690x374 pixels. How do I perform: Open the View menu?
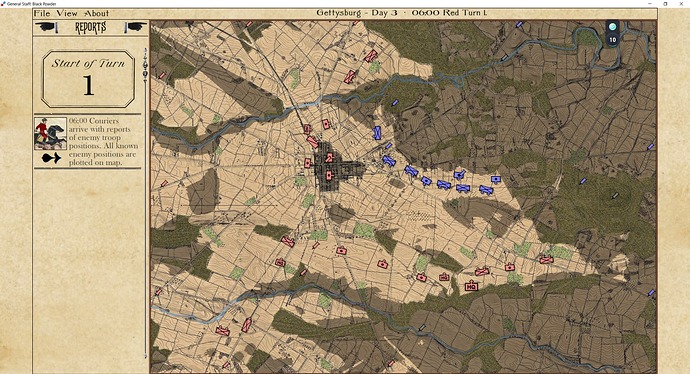(x=67, y=13)
